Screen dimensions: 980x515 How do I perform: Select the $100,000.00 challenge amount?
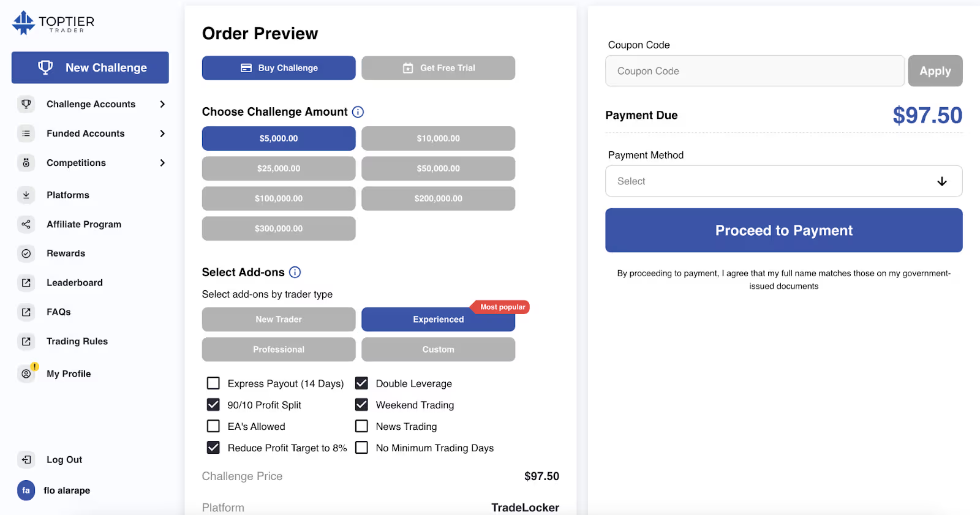coord(278,198)
